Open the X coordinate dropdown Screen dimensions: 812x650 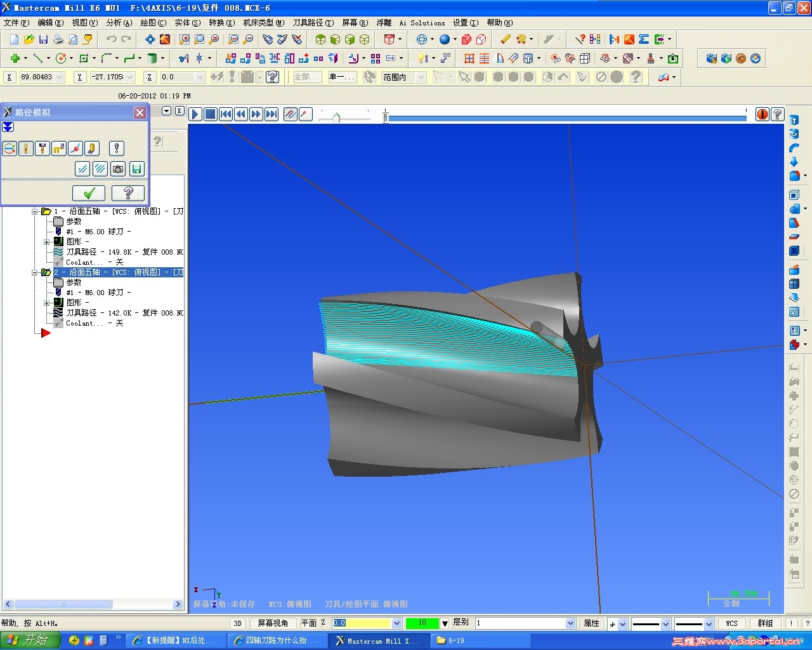(x=60, y=77)
